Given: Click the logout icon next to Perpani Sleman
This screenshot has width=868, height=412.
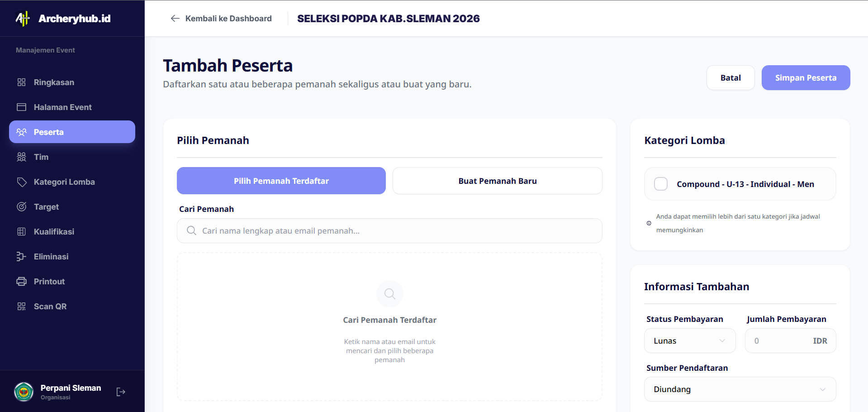Looking at the screenshot, I should click(x=120, y=391).
